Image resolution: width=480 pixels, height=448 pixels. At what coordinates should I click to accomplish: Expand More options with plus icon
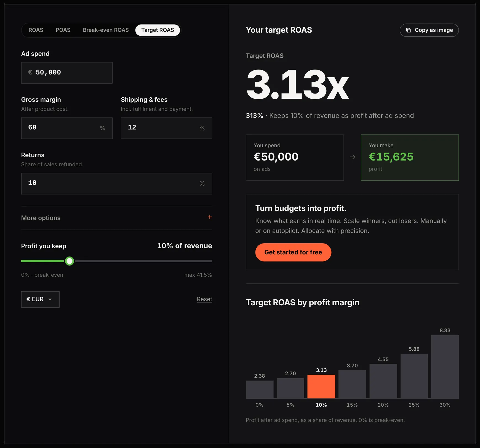pyautogui.click(x=210, y=217)
